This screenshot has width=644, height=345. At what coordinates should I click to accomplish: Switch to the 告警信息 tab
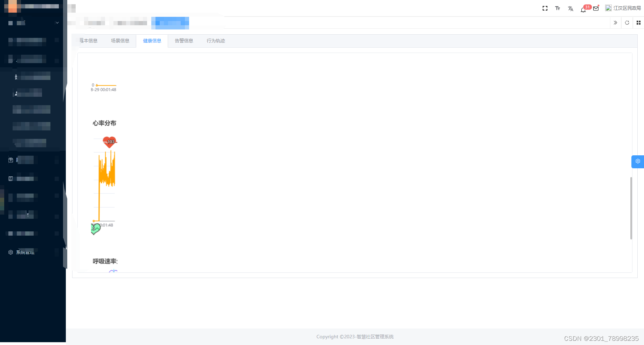(183, 41)
